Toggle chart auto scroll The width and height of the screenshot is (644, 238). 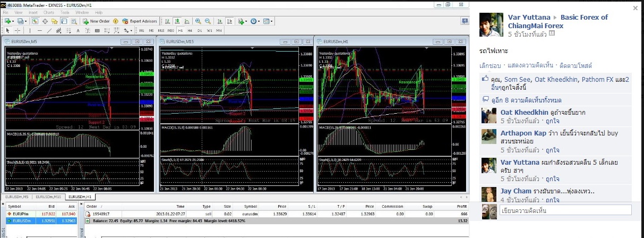point(220,21)
